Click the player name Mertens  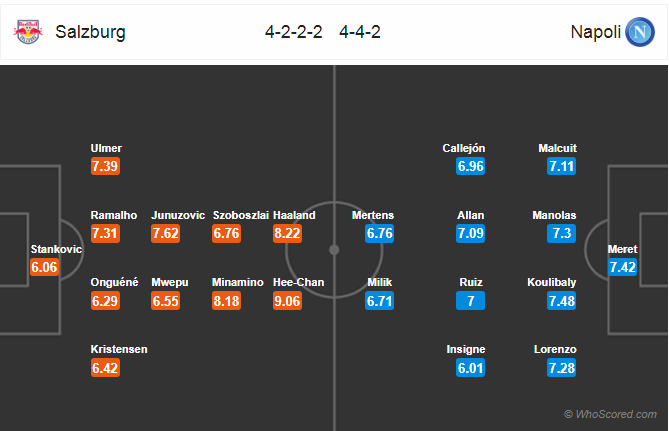click(373, 215)
